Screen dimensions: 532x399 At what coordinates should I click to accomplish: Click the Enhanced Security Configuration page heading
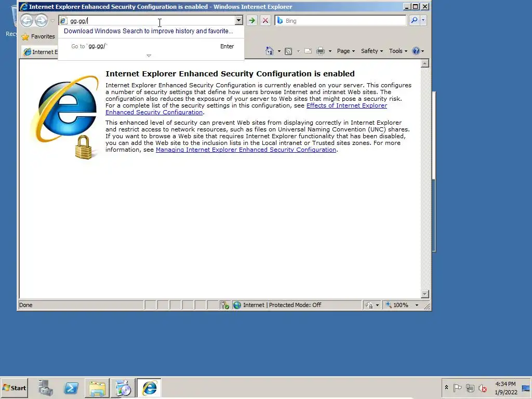230,74
